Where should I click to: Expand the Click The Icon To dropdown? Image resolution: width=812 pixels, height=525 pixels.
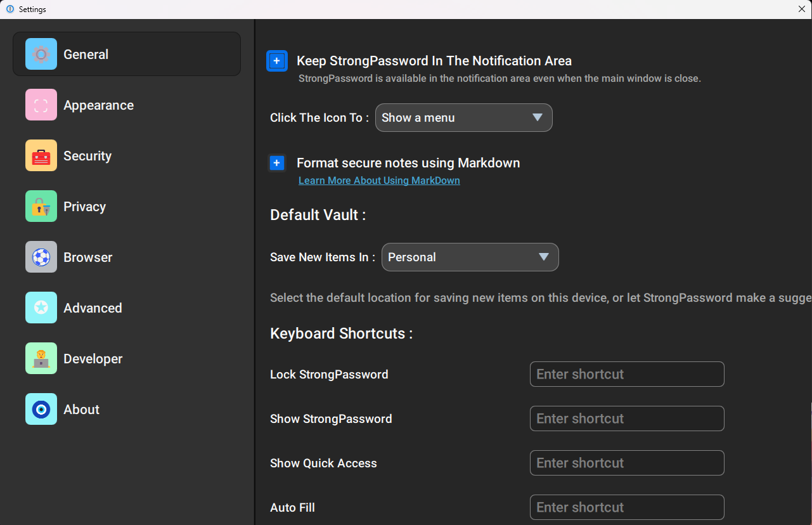(x=463, y=118)
